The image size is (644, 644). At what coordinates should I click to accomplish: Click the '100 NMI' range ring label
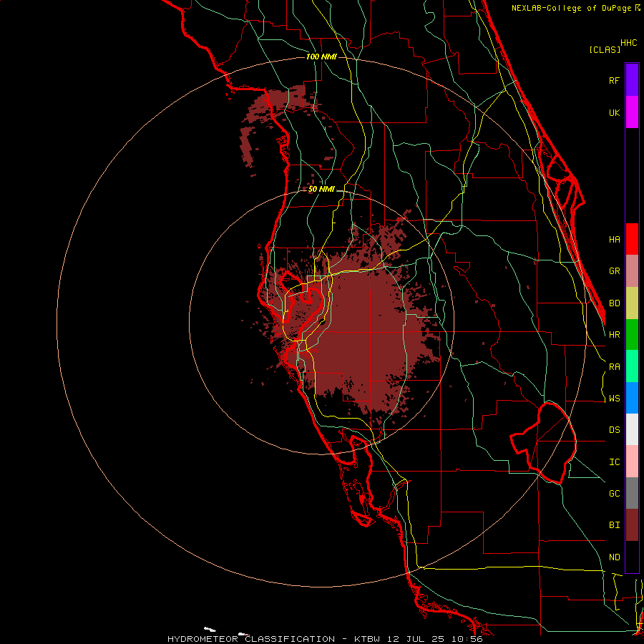pos(321,57)
